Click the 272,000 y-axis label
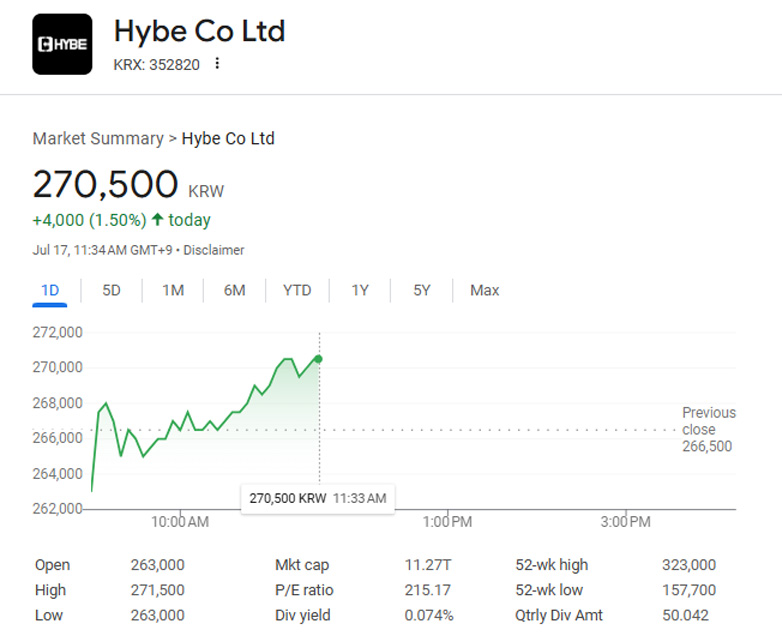The image size is (782, 638). (x=57, y=332)
